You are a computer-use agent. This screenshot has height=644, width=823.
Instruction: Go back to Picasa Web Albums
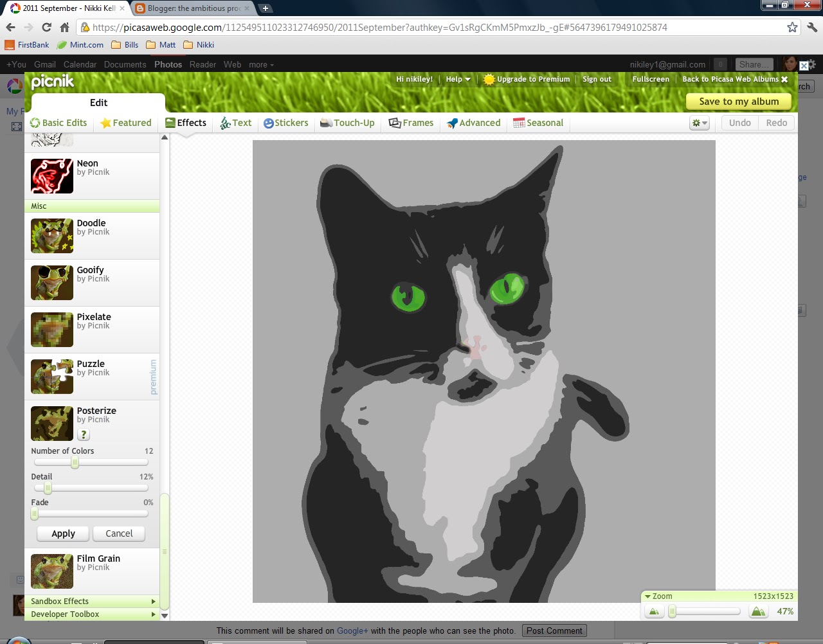[x=735, y=79]
